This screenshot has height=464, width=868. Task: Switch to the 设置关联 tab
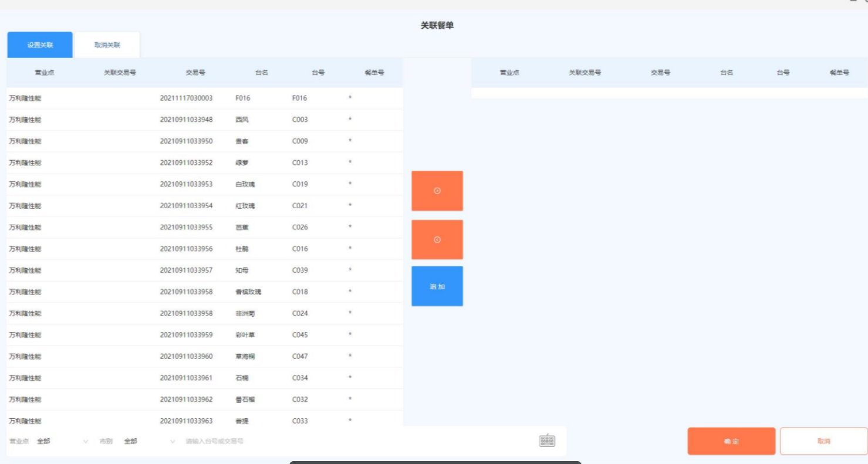40,45
